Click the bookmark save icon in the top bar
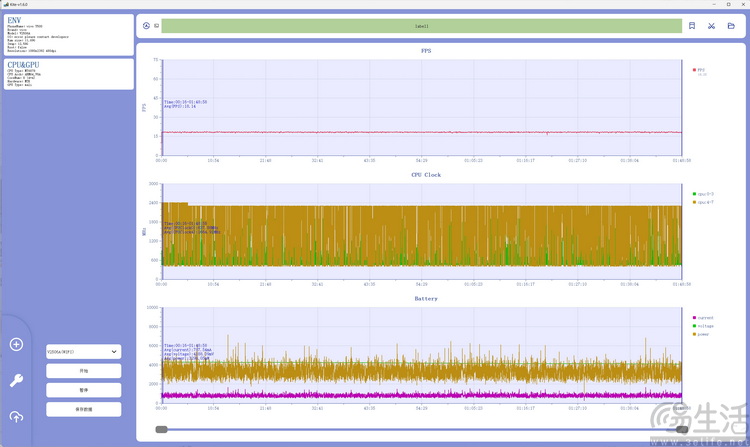 (x=691, y=26)
